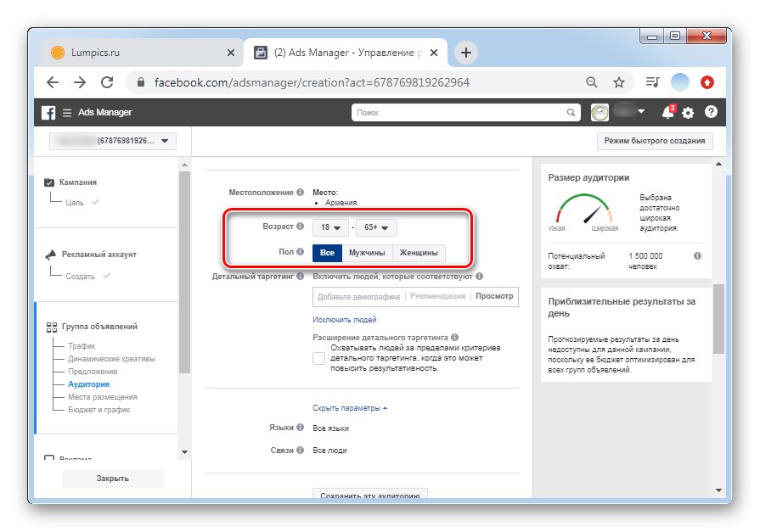Click Рекомендации in targeting field
The height and width of the screenshot is (532, 760).
(x=437, y=296)
